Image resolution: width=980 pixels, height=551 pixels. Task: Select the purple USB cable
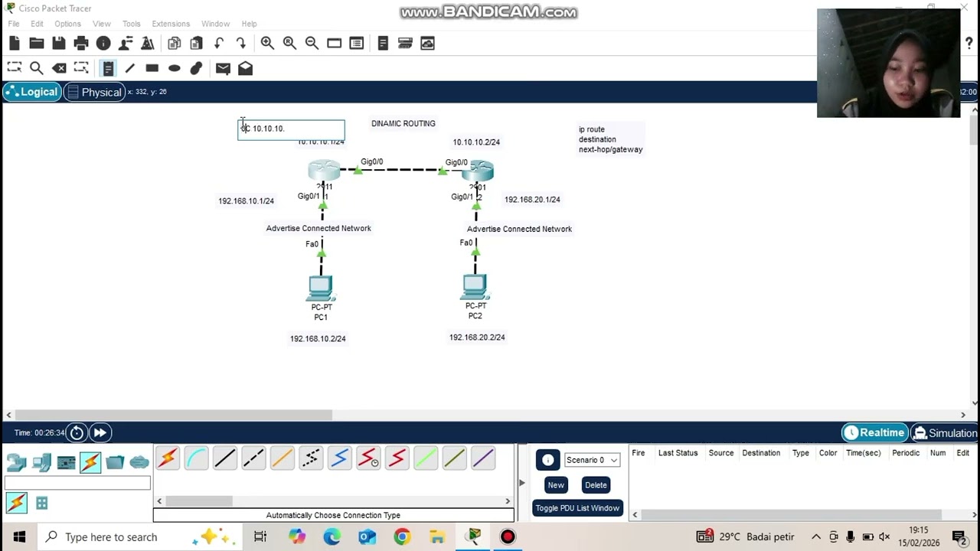(483, 458)
